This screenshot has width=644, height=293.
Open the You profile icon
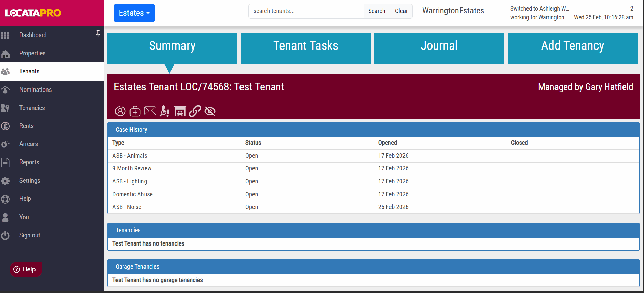coord(5,217)
